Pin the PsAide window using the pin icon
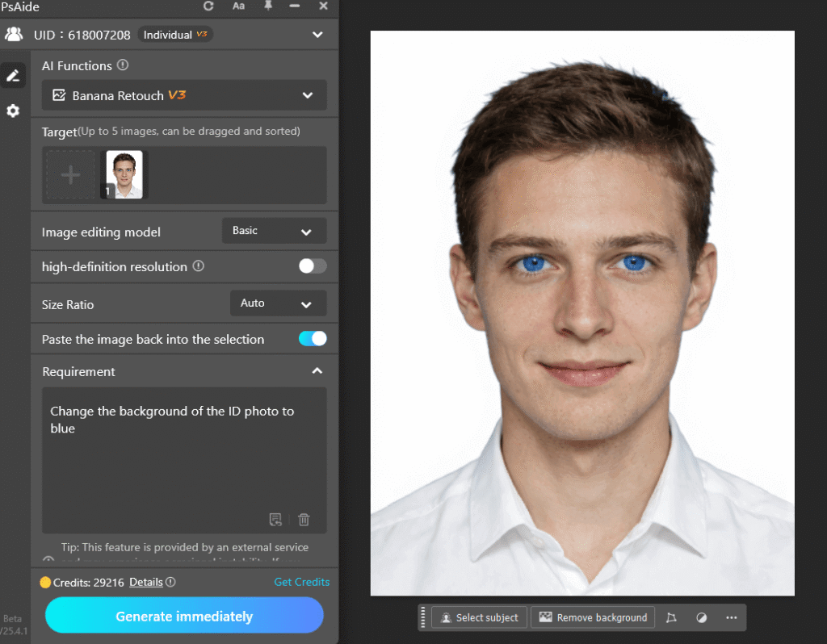This screenshot has width=827, height=644. coord(267,6)
